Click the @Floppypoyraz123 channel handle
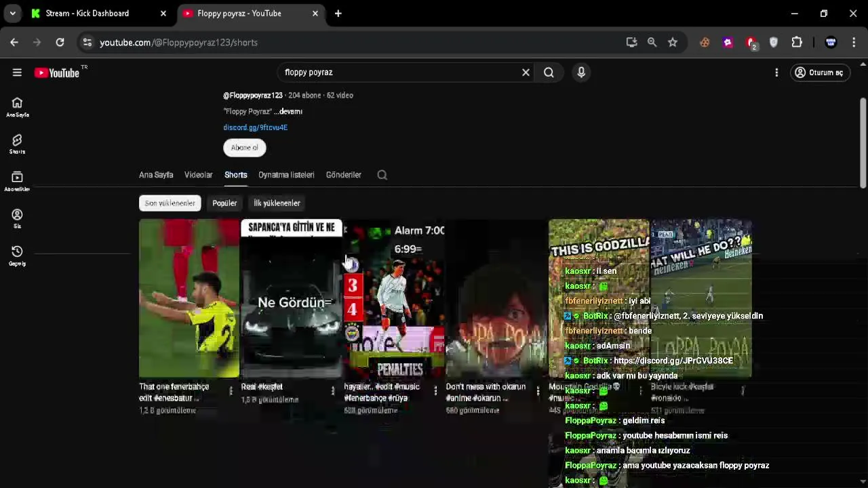 pos(253,96)
